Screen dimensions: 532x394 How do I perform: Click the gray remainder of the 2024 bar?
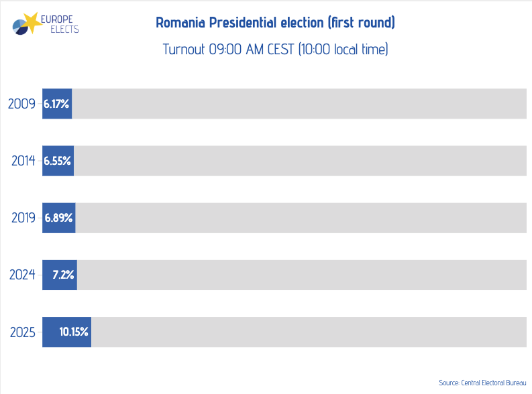302,275
